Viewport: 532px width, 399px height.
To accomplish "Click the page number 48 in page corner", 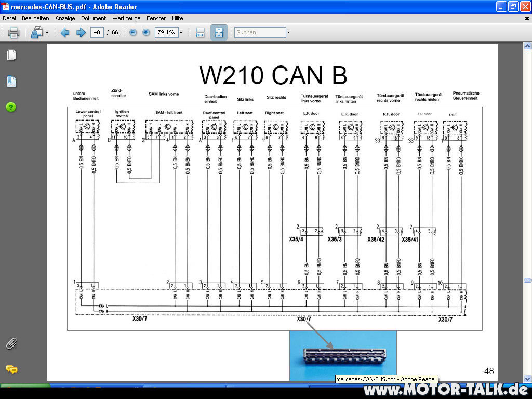I will [x=489, y=371].
